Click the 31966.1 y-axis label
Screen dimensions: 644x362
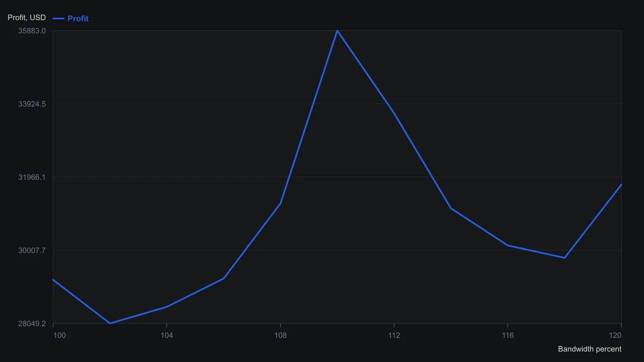click(x=32, y=177)
